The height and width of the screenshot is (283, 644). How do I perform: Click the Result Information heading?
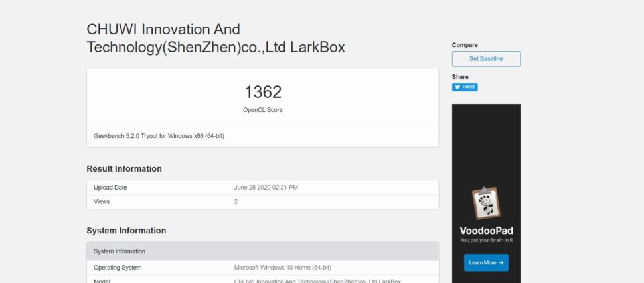point(124,168)
